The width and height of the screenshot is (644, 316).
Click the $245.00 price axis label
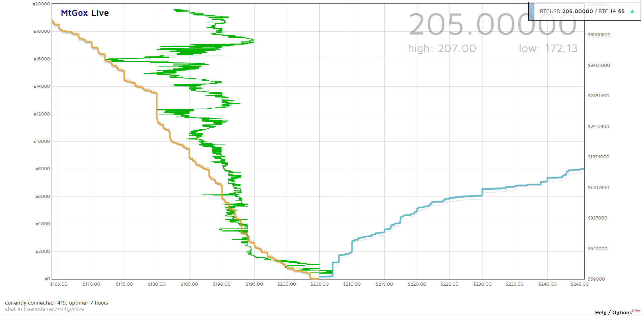(580, 284)
